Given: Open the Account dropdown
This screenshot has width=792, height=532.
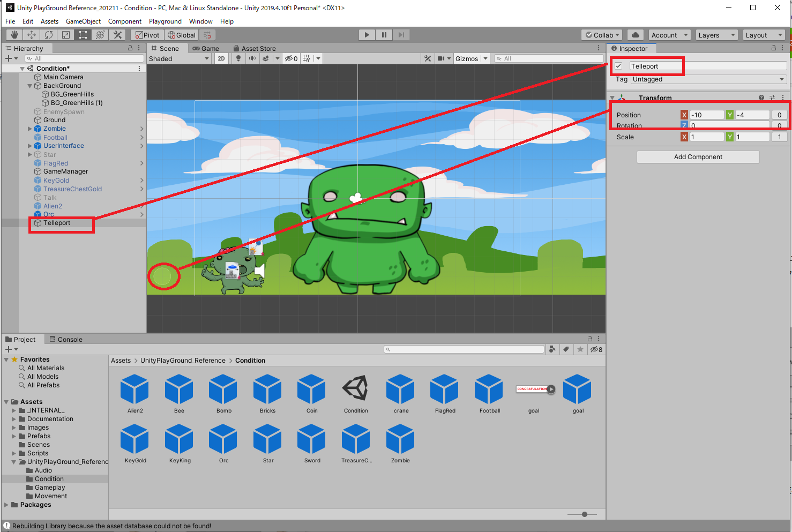Looking at the screenshot, I should (x=670, y=35).
